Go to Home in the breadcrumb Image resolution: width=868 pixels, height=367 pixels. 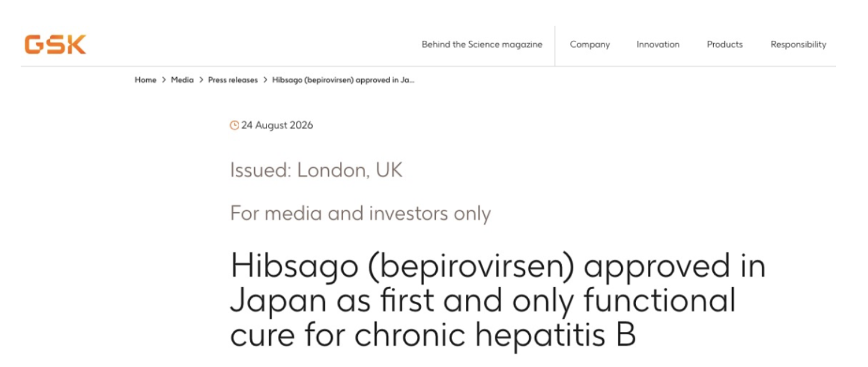click(146, 80)
